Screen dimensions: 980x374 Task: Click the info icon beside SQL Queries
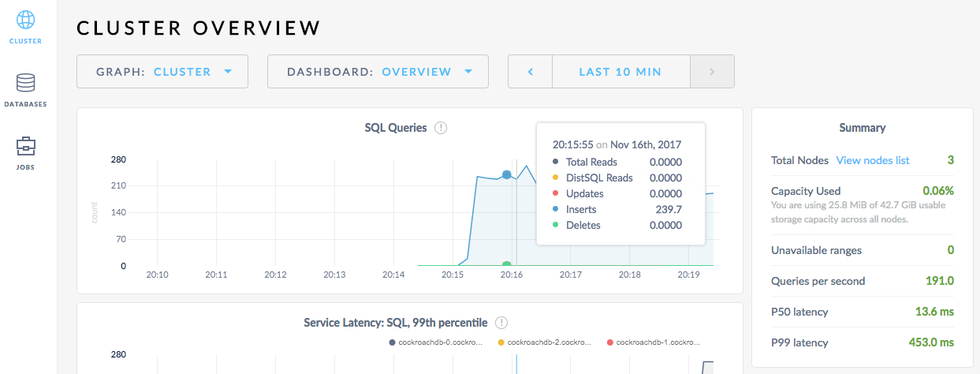(x=441, y=128)
